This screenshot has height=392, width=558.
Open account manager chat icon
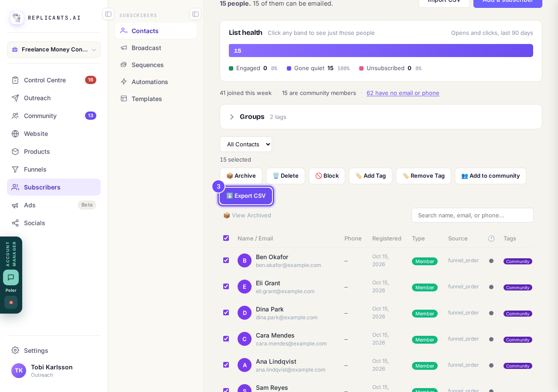11,277
